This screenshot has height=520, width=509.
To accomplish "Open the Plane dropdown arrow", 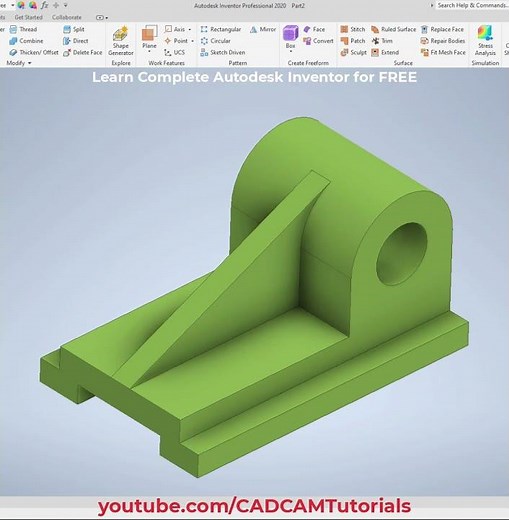I will tap(149, 51).
